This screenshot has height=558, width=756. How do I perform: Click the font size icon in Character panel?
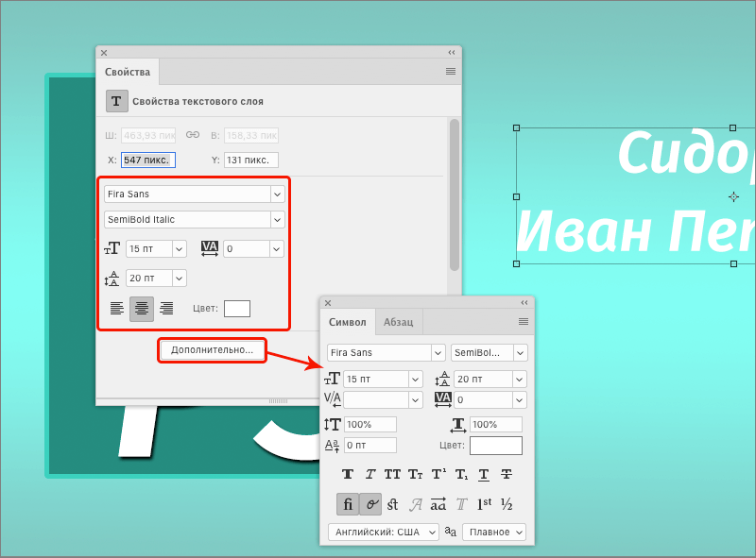333,379
